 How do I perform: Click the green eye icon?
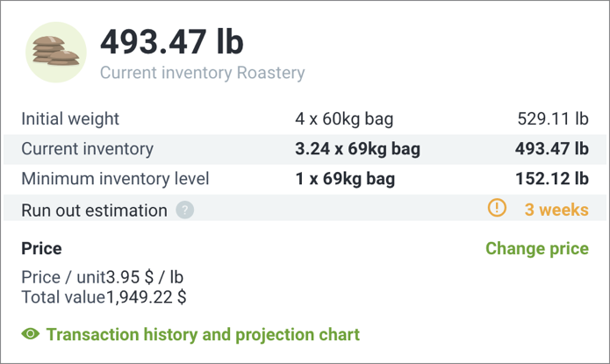coord(31,334)
